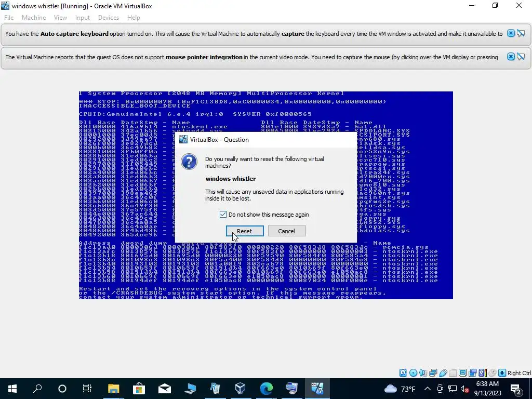Uncheck Do not show this message again

click(223, 215)
